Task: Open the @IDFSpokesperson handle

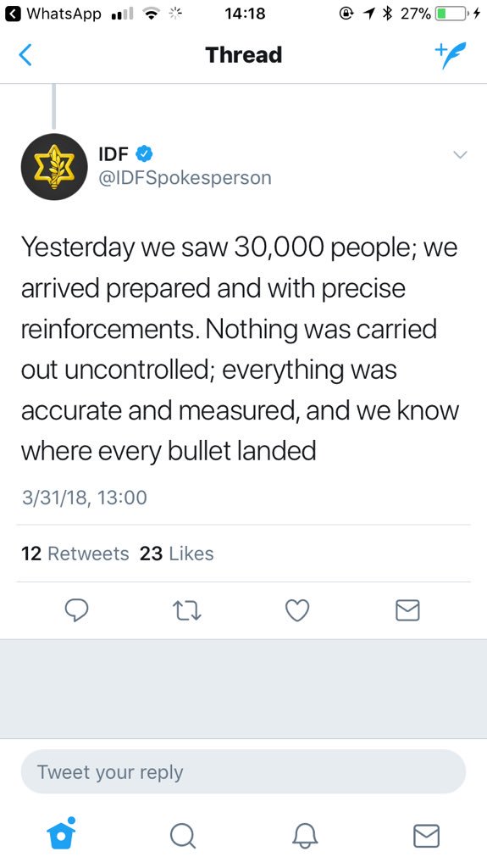Action: [185, 178]
